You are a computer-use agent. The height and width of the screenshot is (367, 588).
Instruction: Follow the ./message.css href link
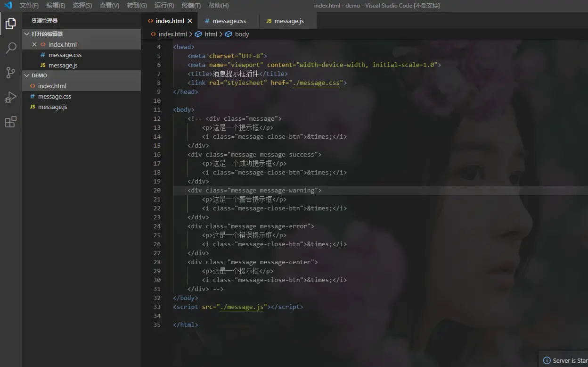pos(316,83)
